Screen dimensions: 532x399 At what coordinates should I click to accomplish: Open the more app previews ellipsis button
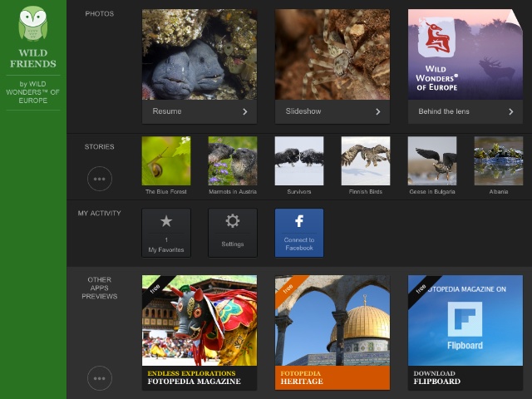point(100,378)
